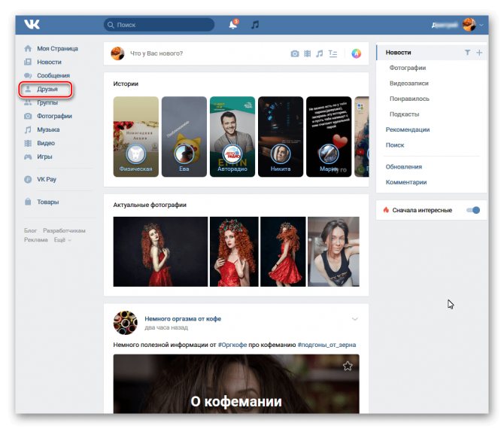Open Моя Страница in the sidebar
The image size is (504, 429).
(x=57, y=49)
